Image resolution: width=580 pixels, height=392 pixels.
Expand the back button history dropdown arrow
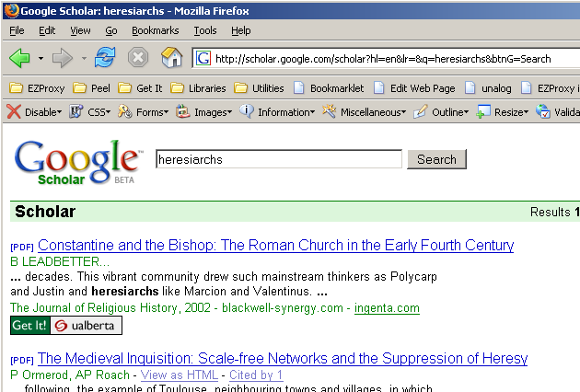pos(41,59)
